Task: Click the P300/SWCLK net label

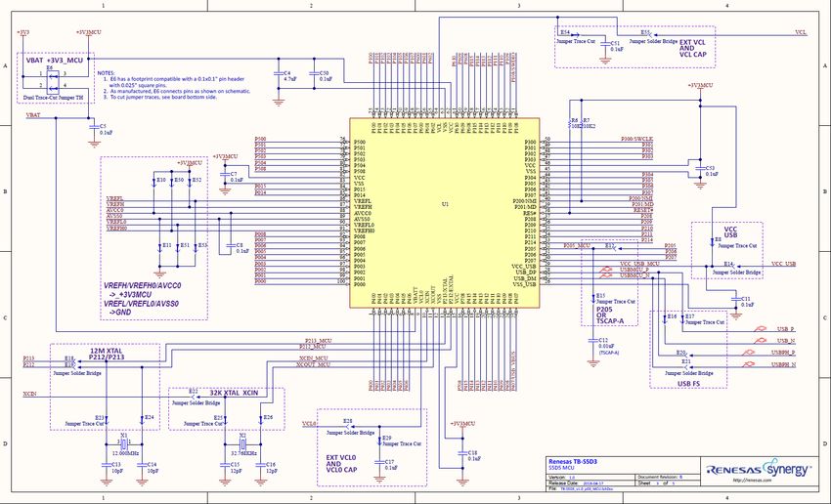Action: [636, 140]
